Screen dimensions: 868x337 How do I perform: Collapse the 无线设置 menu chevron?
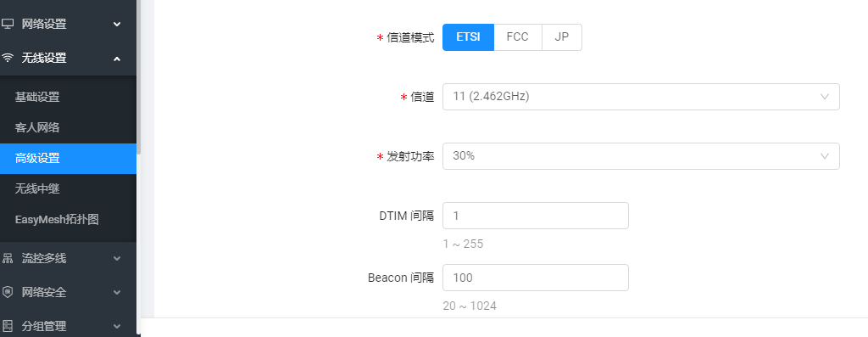click(117, 59)
